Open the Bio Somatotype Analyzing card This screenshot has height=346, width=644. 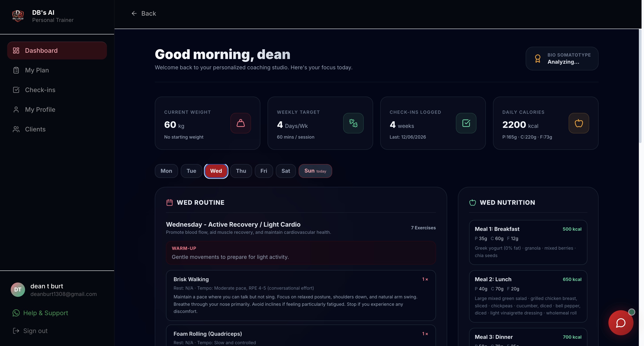pyautogui.click(x=562, y=59)
